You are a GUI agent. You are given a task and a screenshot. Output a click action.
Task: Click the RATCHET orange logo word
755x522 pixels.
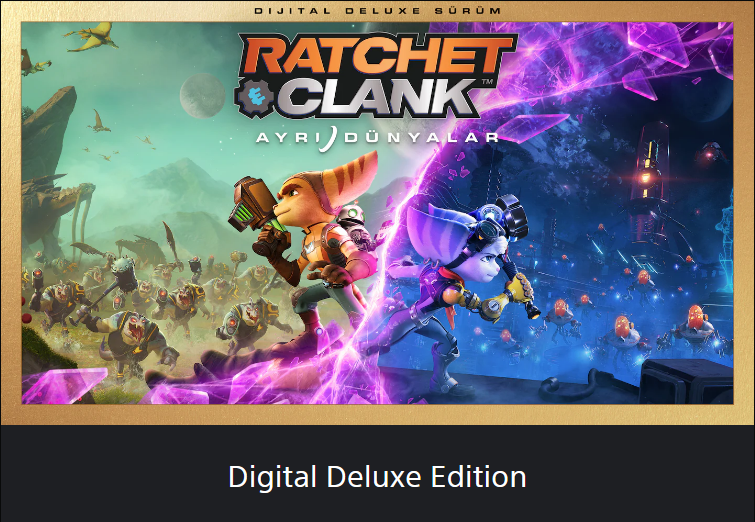(379, 57)
